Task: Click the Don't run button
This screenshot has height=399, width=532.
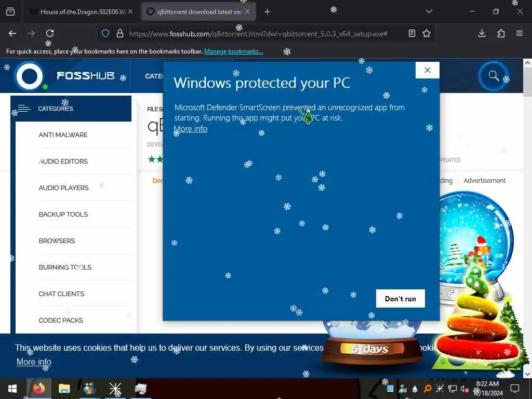Action: pyautogui.click(x=401, y=299)
